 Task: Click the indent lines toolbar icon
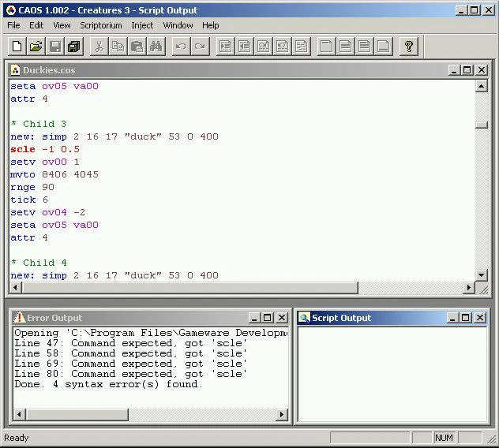pos(225,47)
